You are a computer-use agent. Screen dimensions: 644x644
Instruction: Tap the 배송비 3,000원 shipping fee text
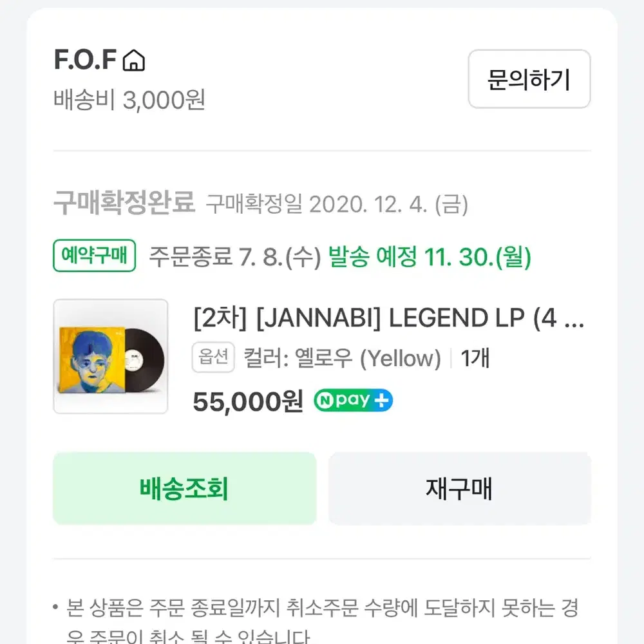point(129,100)
